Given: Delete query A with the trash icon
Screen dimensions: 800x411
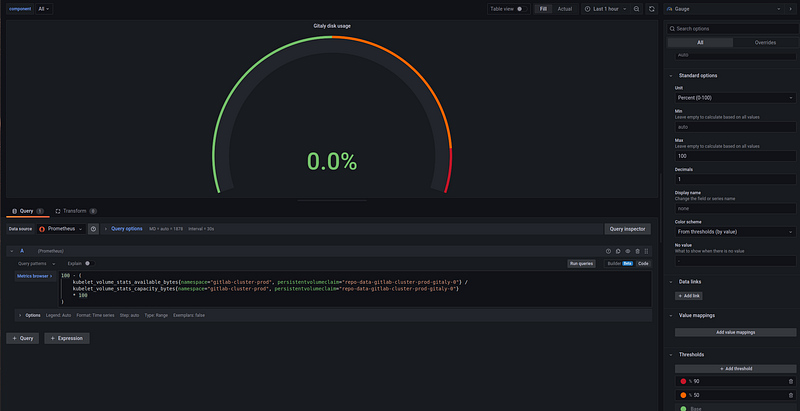Looking at the screenshot, I should [x=637, y=251].
